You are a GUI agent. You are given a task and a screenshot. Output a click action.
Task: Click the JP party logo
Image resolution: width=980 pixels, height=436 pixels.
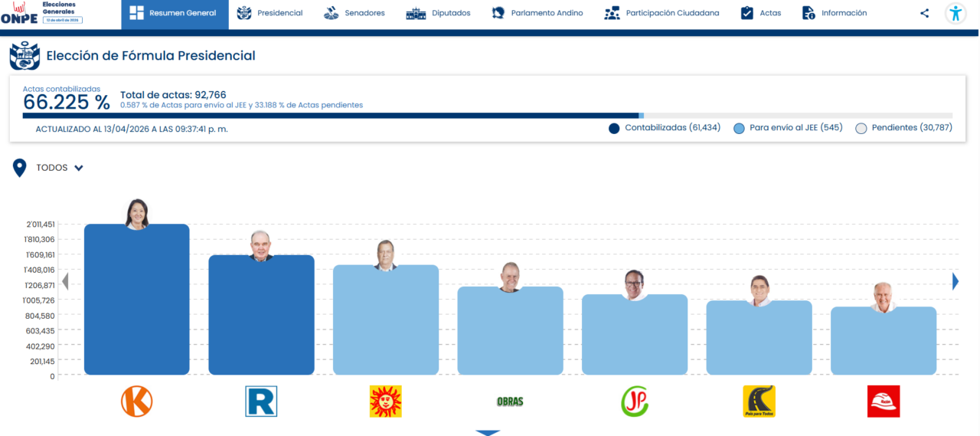click(x=635, y=401)
